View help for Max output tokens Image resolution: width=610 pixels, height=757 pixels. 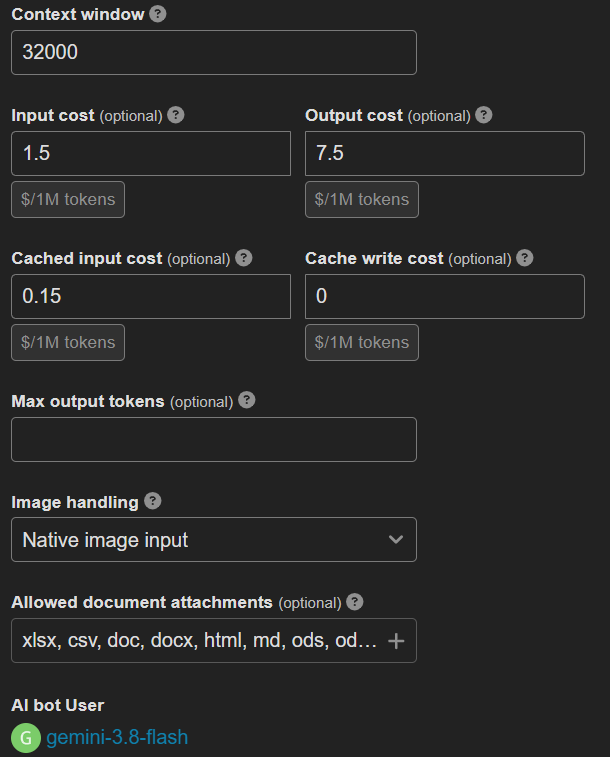pyautogui.click(x=247, y=400)
